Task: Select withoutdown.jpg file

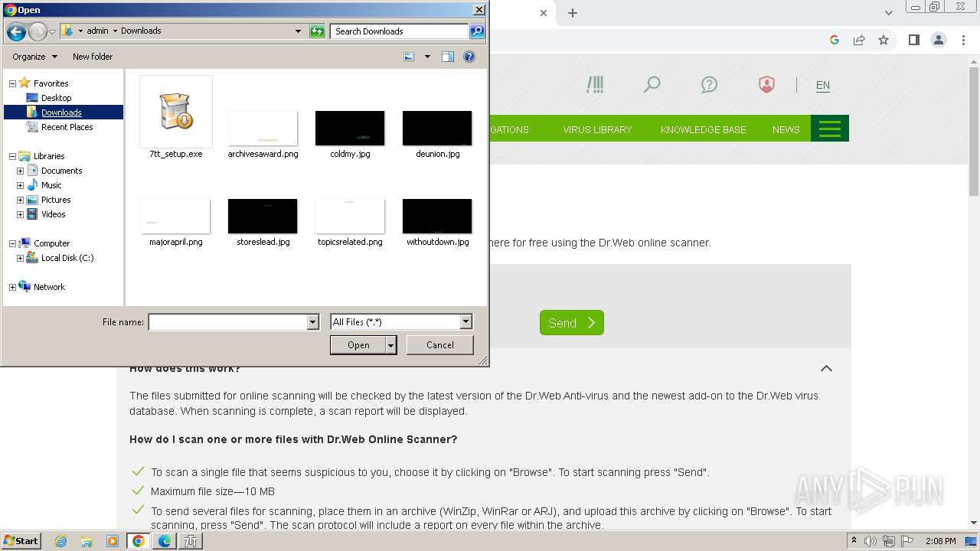Action: [437, 223]
